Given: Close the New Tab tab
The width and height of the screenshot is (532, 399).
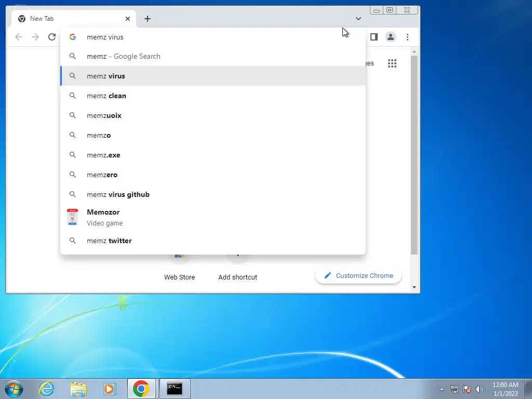Looking at the screenshot, I should [128, 19].
